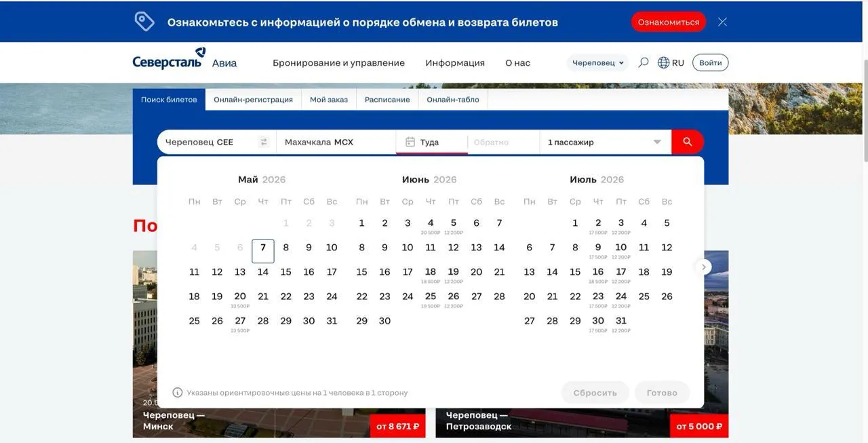Select July 23 in the calendar

pos(598,299)
